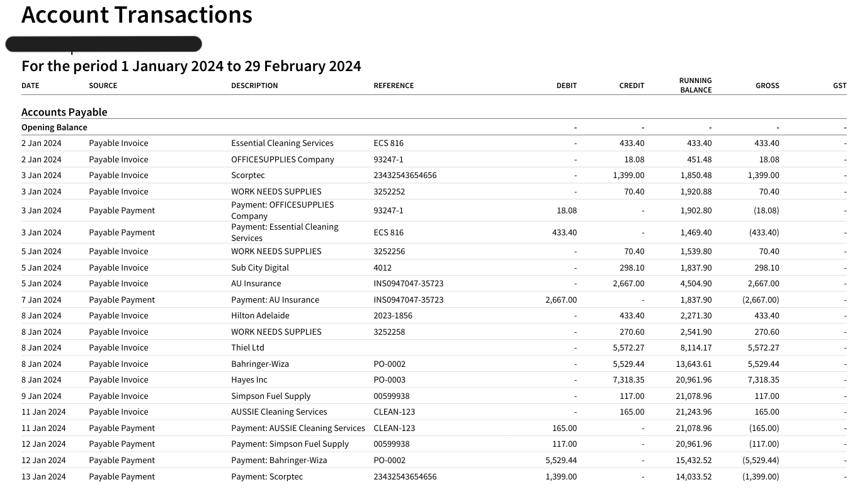Viewport: 867px width, 504px height.
Task: Click the GST column header
Action: click(x=840, y=86)
